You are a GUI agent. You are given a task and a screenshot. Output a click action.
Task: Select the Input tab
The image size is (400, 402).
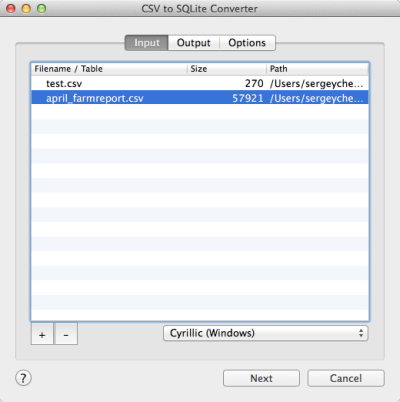coord(147,43)
